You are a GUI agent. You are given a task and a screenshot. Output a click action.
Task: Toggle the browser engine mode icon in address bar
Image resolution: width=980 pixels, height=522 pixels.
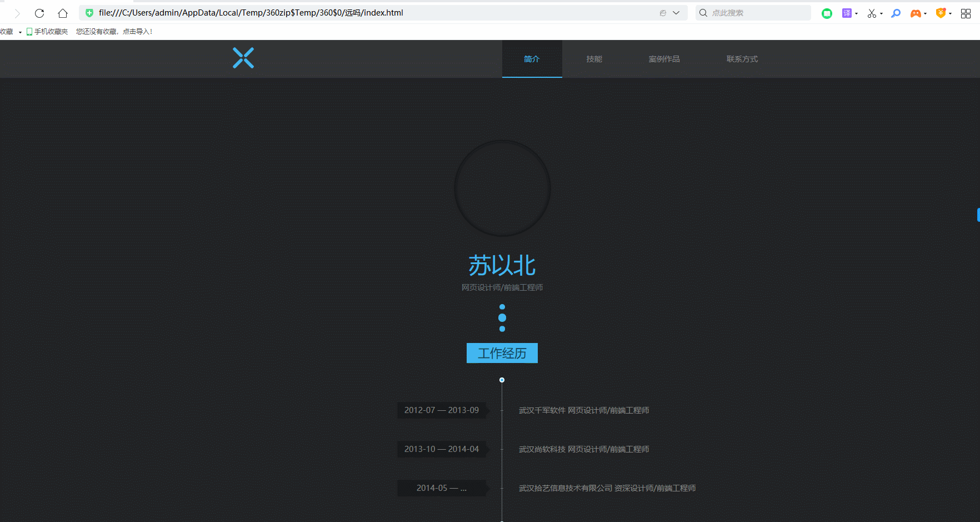663,13
